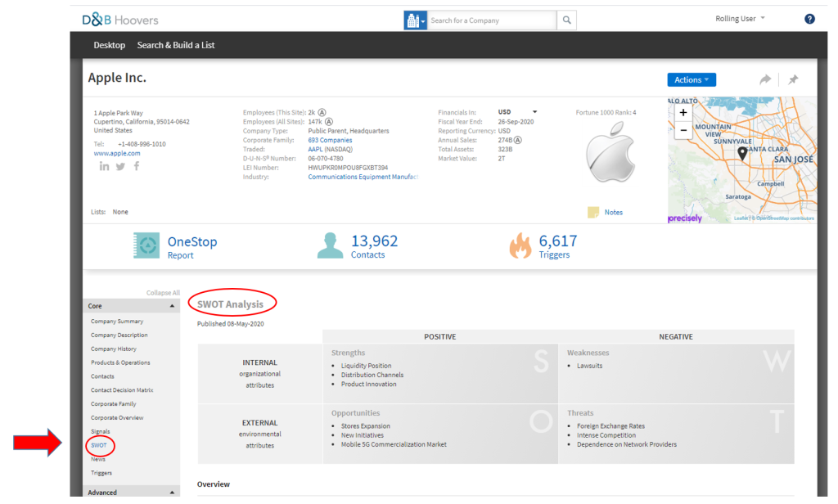This screenshot has width=838, height=504.
Task: Click Mobile 5G Commercialization Market opportunity
Action: tap(394, 444)
